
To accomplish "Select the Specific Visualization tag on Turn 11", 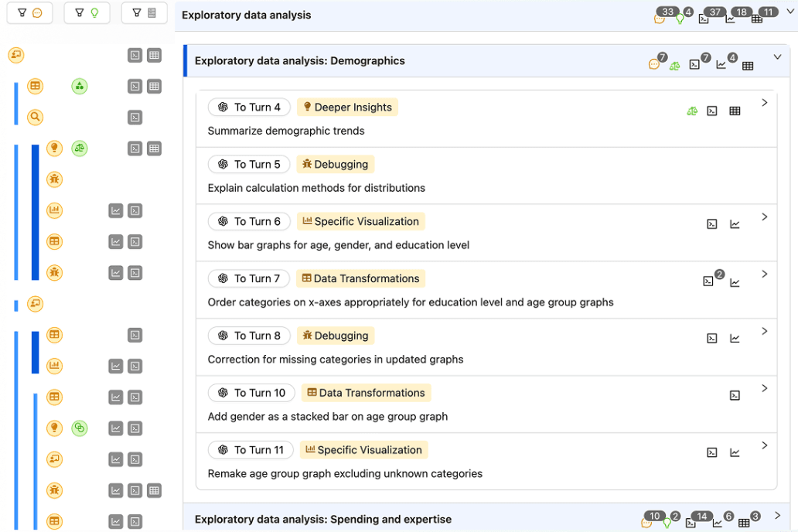I will tap(363, 450).
